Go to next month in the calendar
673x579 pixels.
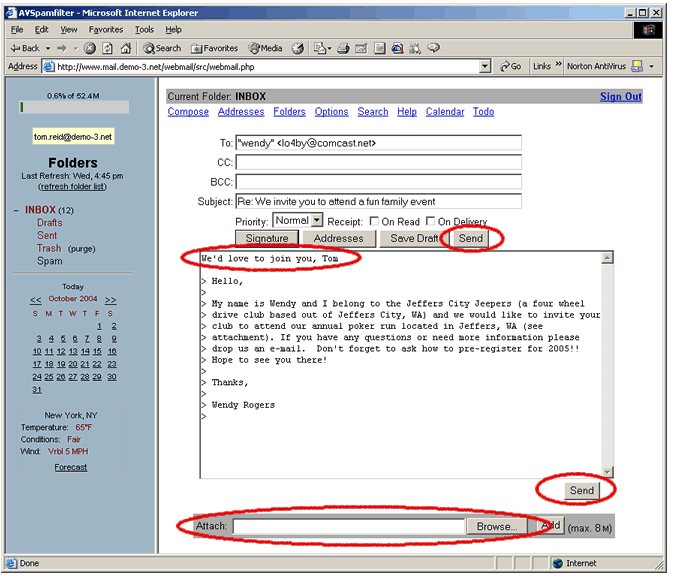pyautogui.click(x=110, y=300)
